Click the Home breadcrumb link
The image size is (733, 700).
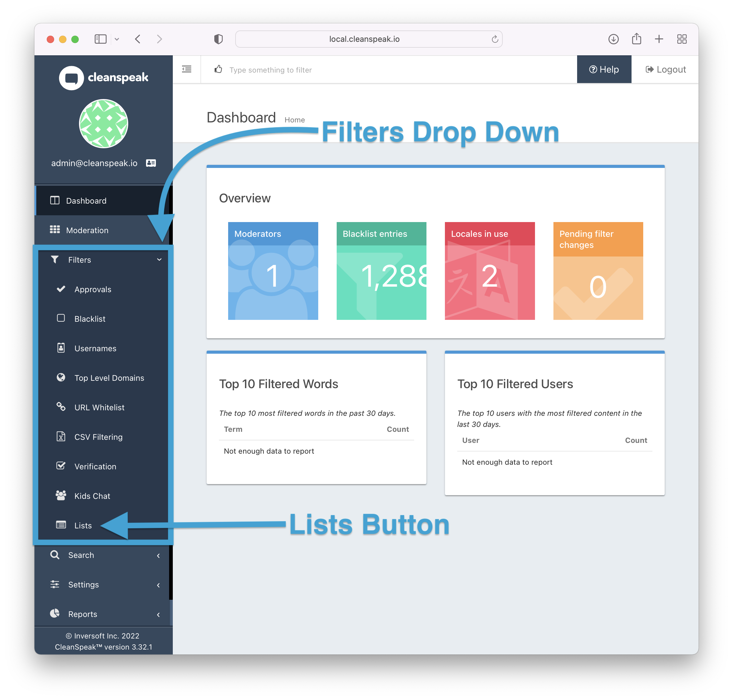(295, 120)
